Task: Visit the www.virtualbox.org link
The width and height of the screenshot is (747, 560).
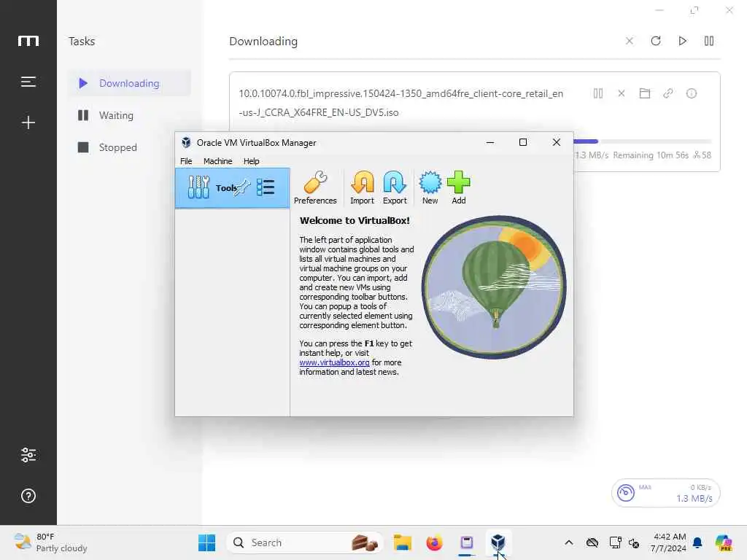Action: click(x=334, y=362)
